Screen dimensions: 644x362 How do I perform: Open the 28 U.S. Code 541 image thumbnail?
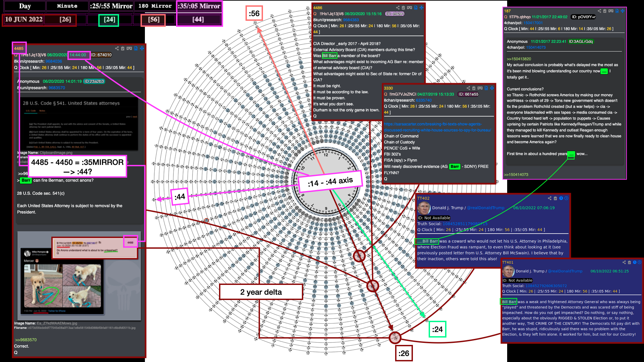[78, 123]
